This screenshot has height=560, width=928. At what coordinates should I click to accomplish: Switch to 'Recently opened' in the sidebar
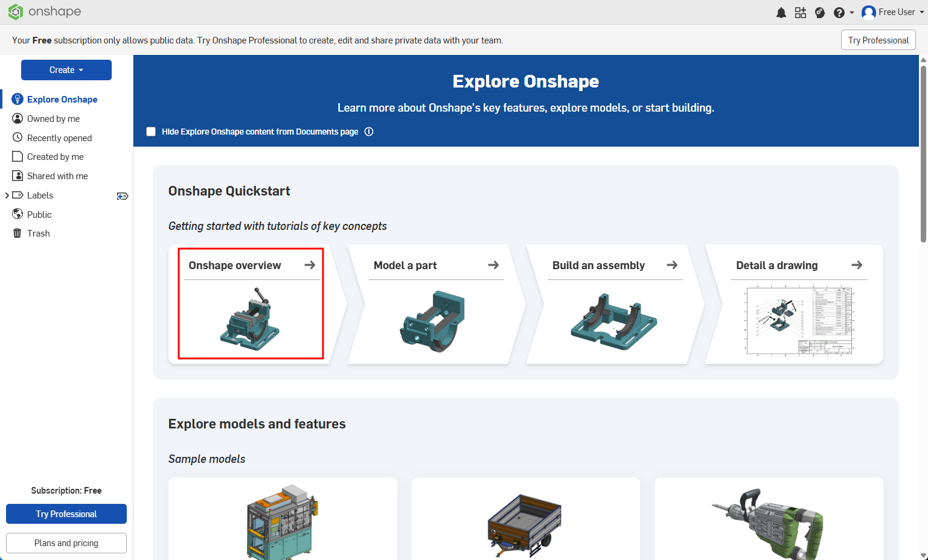pos(59,138)
